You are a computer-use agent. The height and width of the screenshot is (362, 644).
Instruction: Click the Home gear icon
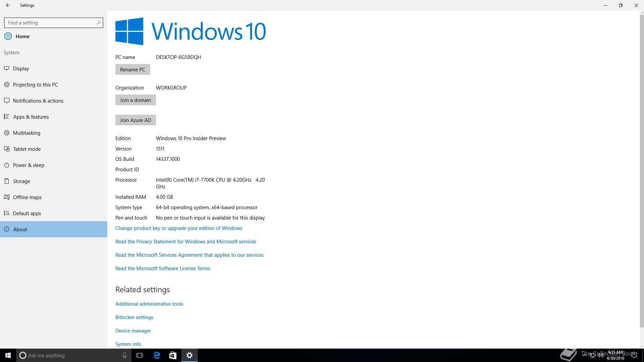8,36
